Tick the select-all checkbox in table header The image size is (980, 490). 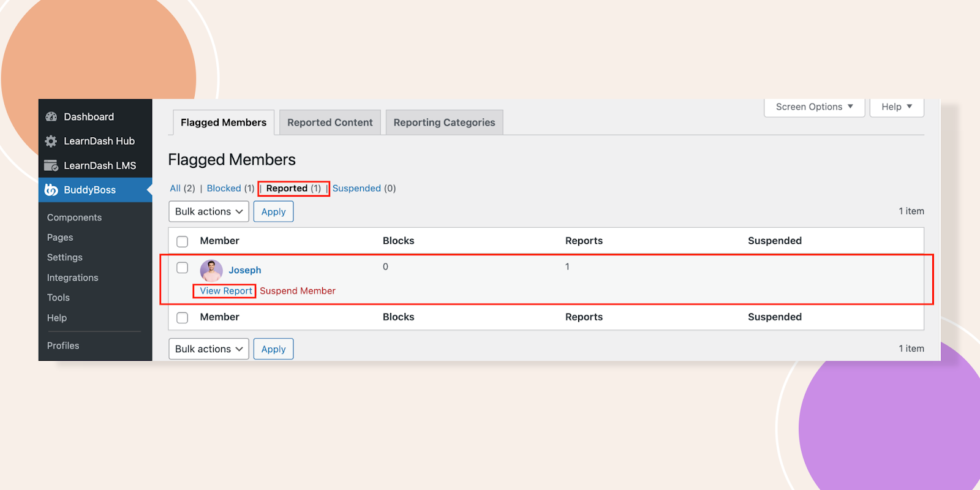(183, 241)
